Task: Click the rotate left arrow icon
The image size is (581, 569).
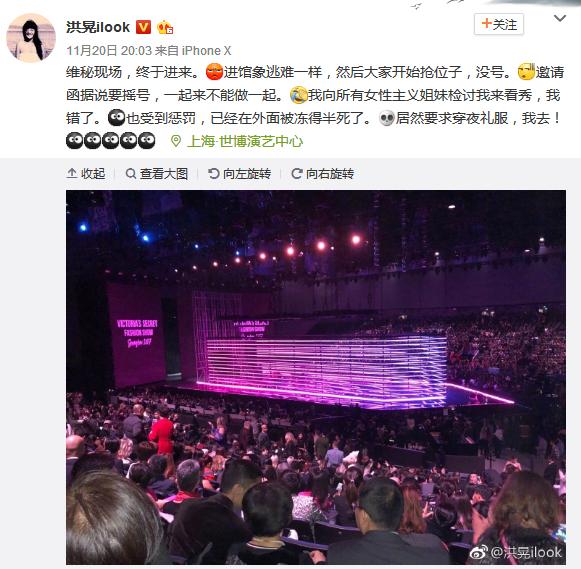Action: point(213,173)
